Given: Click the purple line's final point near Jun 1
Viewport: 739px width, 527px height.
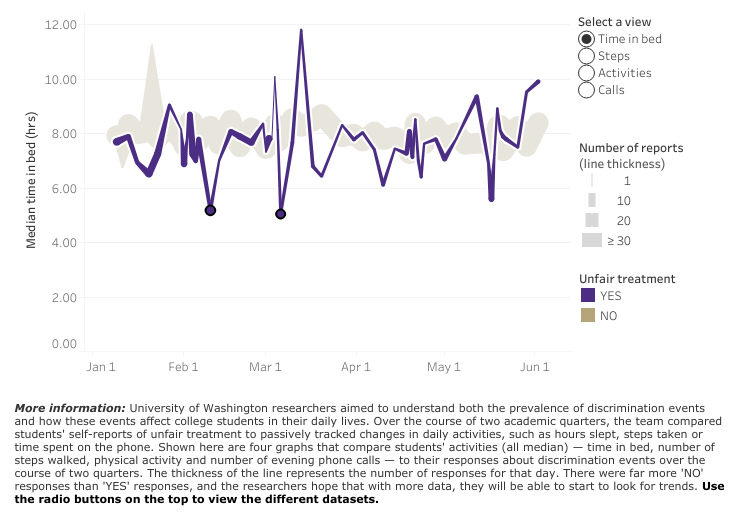Looking at the screenshot, I should pos(539,82).
